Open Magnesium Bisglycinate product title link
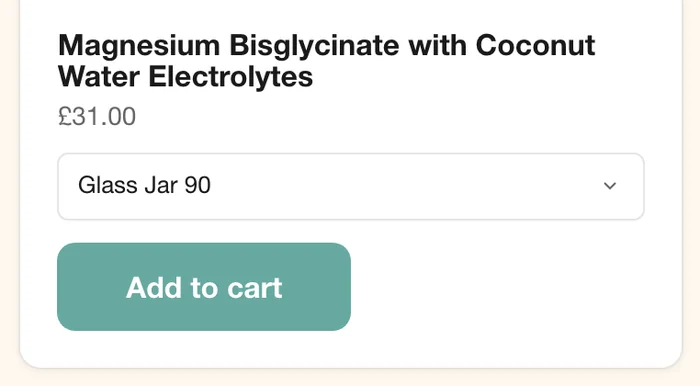This screenshot has width=700, height=386. click(x=326, y=61)
